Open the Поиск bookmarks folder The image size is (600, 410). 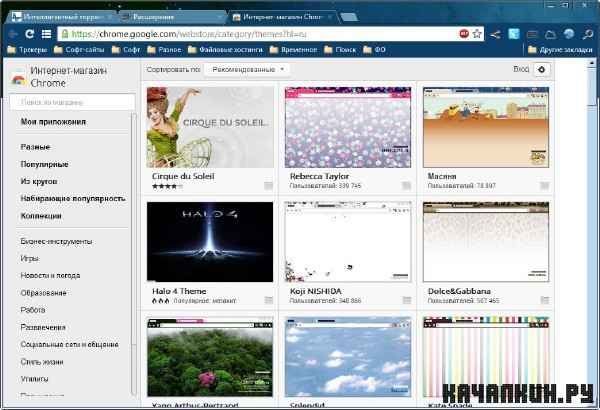[x=340, y=50]
